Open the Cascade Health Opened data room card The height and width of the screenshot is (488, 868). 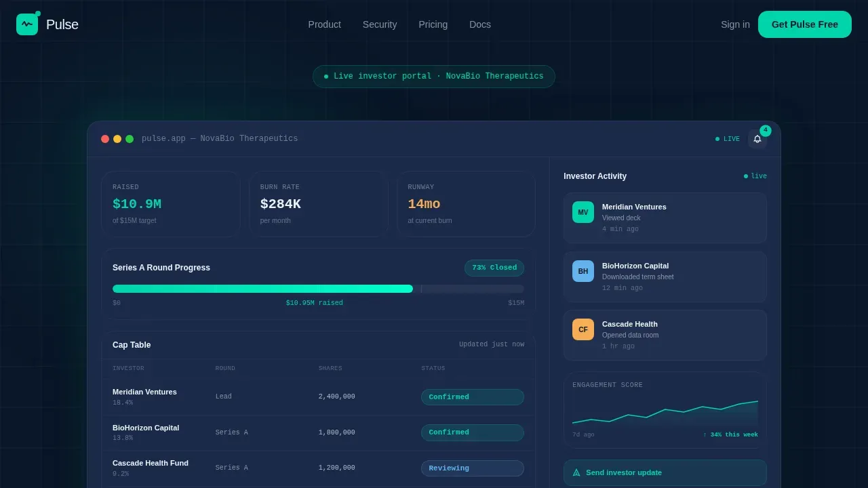[665, 335]
